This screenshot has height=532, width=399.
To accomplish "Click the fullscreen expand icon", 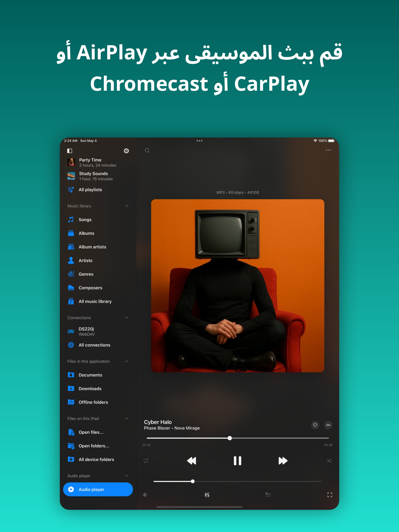I will (x=329, y=495).
